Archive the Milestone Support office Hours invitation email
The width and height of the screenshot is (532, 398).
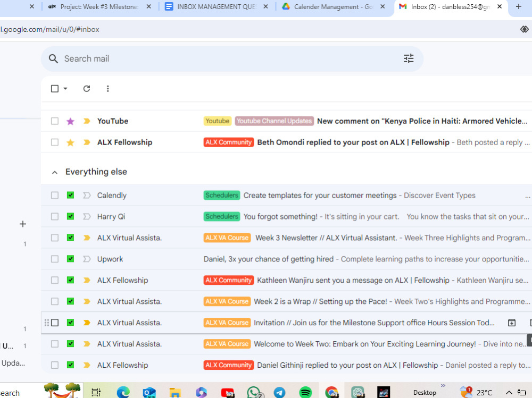[x=512, y=323]
